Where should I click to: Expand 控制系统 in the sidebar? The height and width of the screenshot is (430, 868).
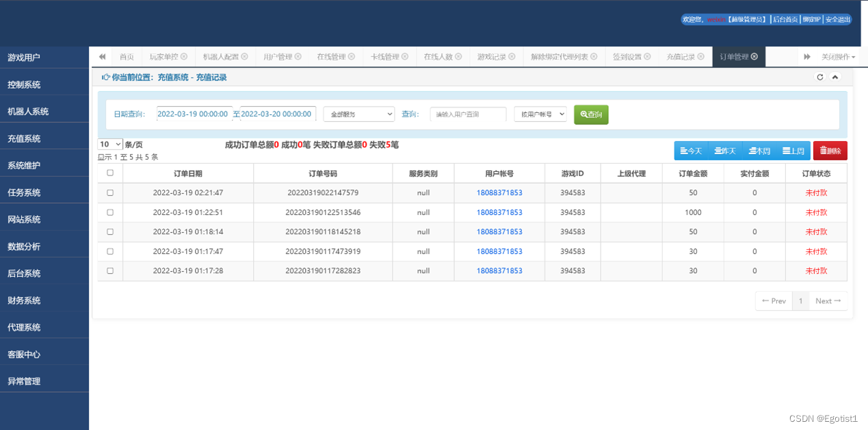click(44, 85)
